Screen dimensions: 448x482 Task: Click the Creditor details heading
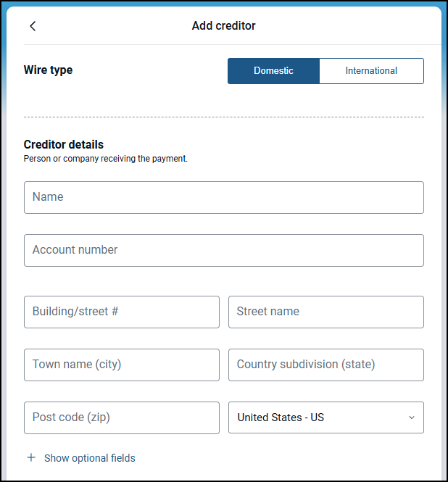tap(64, 144)
